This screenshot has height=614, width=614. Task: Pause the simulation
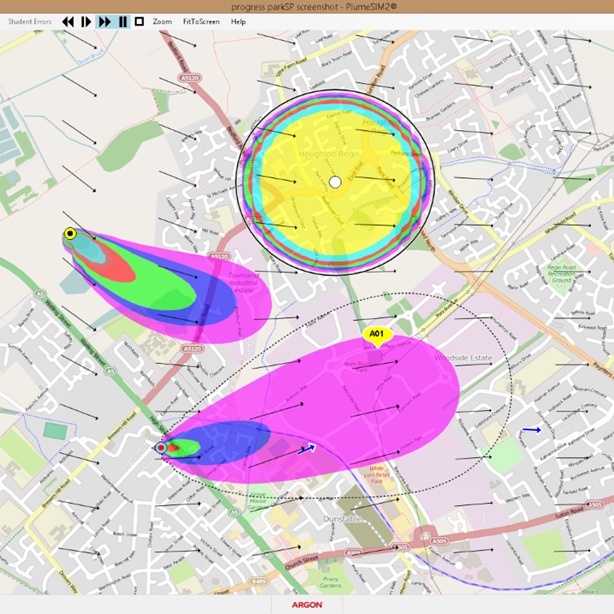point(122,21)
